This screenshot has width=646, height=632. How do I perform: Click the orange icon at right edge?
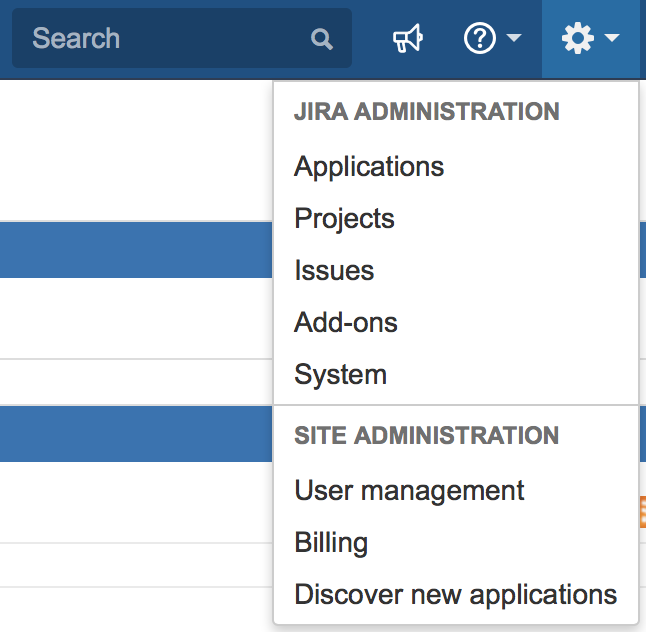pos(641,512)
